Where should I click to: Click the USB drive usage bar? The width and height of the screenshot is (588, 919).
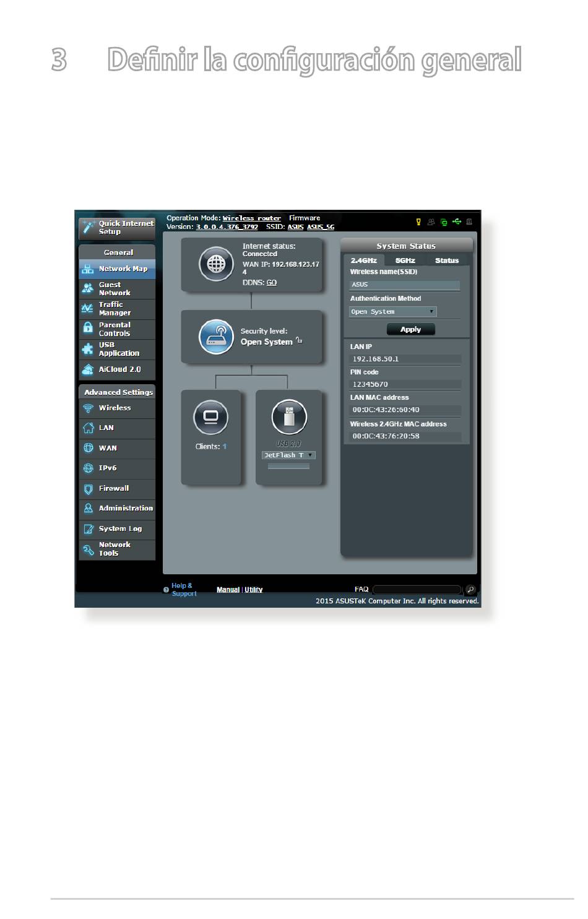288,467
